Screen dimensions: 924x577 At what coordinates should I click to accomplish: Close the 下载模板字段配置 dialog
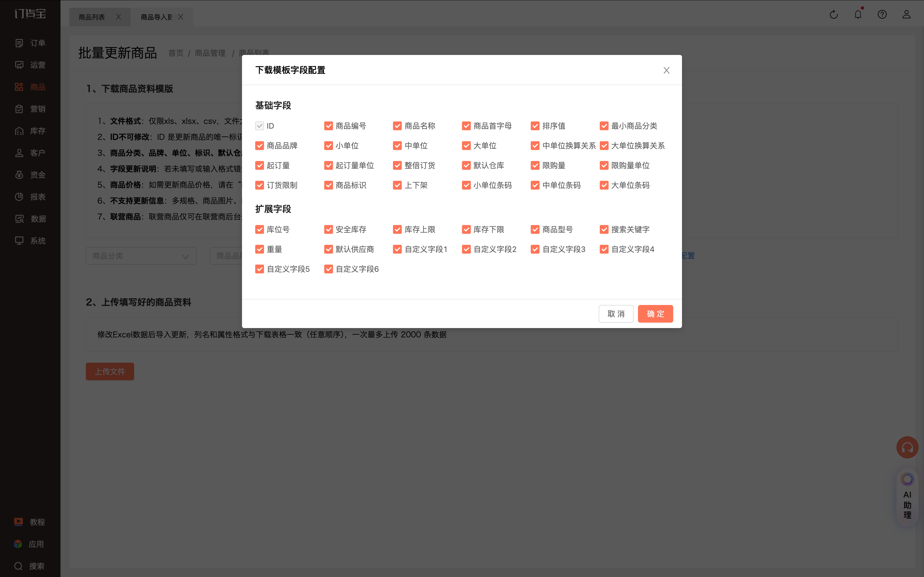[x=666, y=70]
